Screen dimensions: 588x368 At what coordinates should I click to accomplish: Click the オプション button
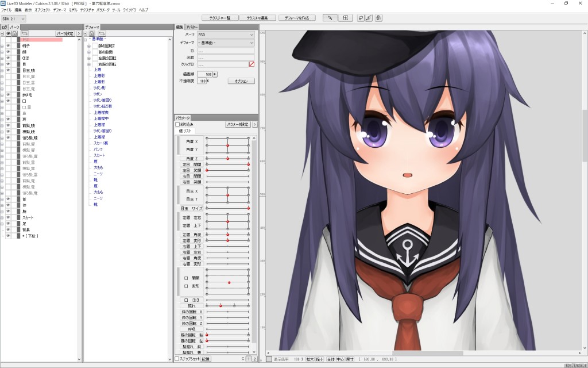pyautogui.click(x=241, y=81)
